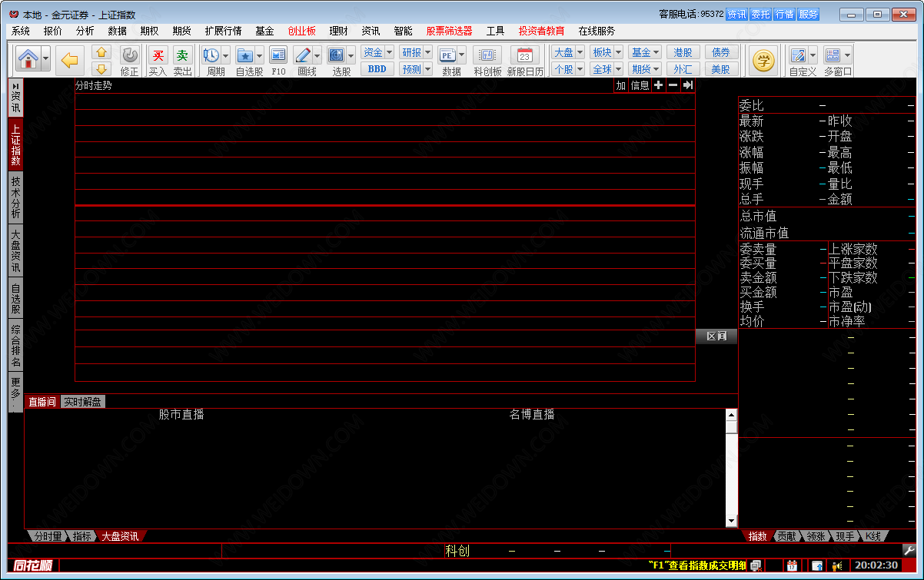This screenshot has height=580, width=924.
Task: Open the 股票筛选器 menu
Action: pos(450,31)
